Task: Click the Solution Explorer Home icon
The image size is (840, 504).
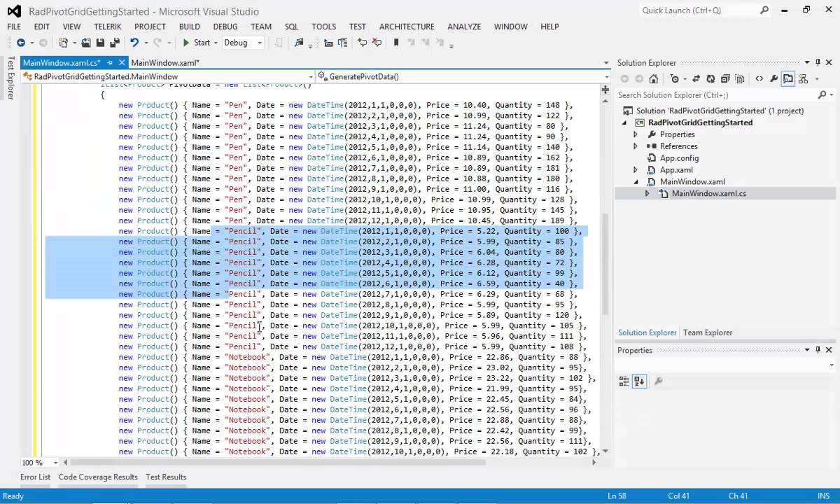Action: pos(653,79)
